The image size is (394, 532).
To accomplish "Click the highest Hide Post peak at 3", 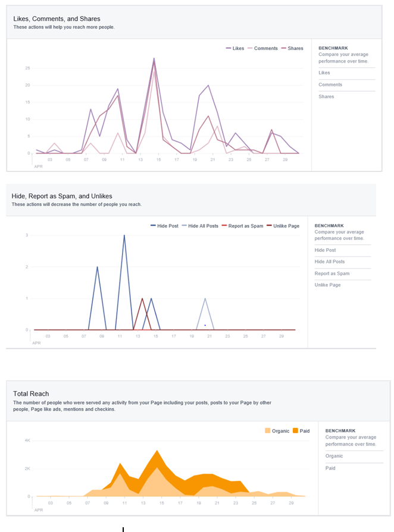I will 124,236.
